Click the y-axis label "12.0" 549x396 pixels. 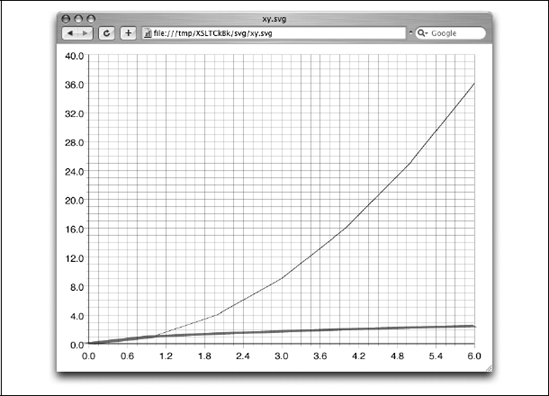[74, 258]
